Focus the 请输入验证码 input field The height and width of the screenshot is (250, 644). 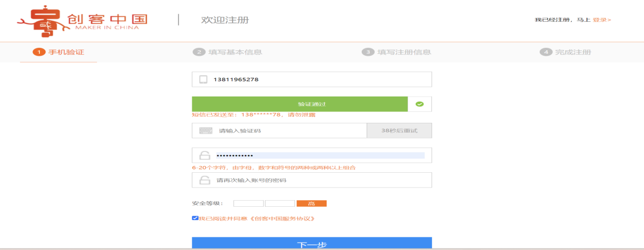(x=279, y=131)
